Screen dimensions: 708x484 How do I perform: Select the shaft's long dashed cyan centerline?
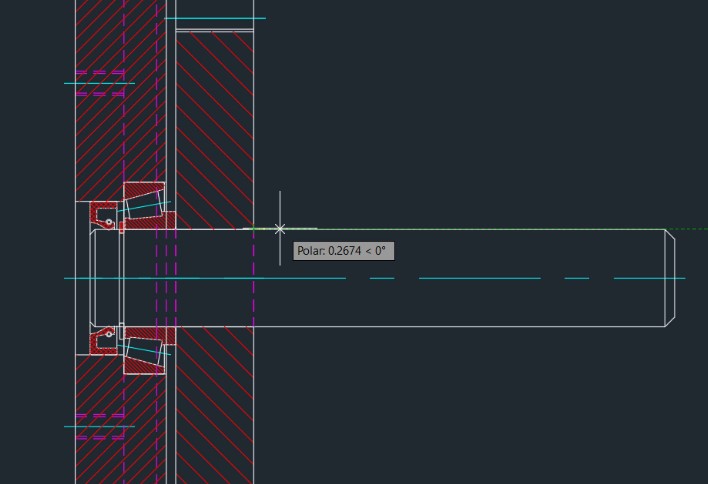(x=375, y=279)
